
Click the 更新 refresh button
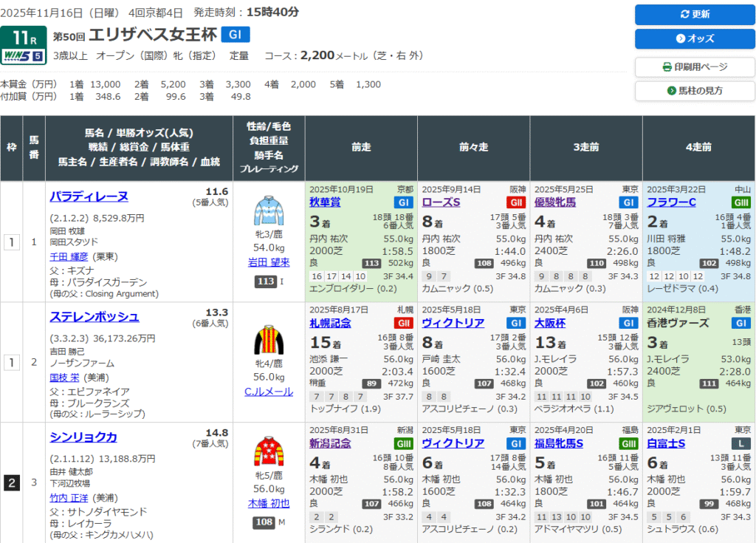pos(694,15)
